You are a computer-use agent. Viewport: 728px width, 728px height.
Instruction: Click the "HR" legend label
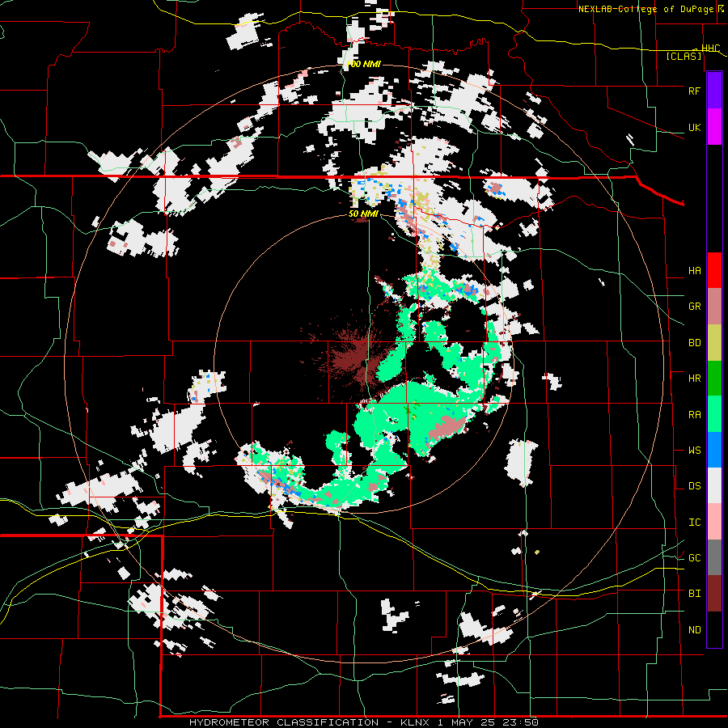(694, 379)
